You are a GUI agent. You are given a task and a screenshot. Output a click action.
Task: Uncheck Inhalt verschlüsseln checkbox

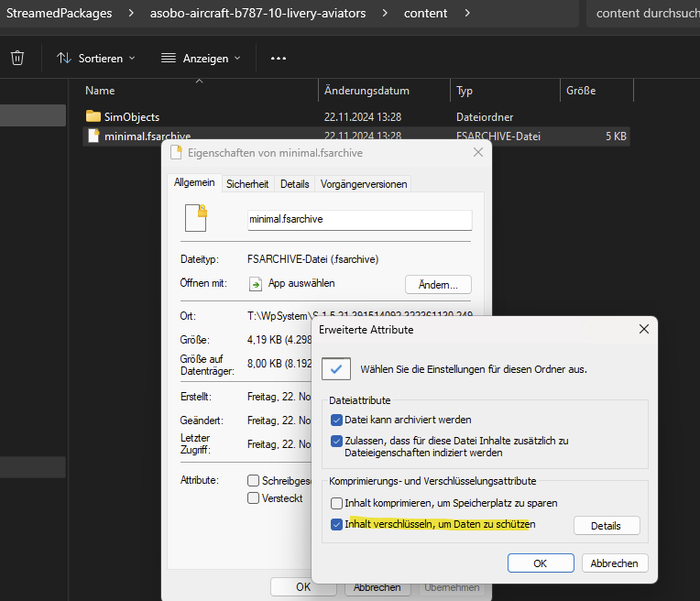(x=336, y=524)
